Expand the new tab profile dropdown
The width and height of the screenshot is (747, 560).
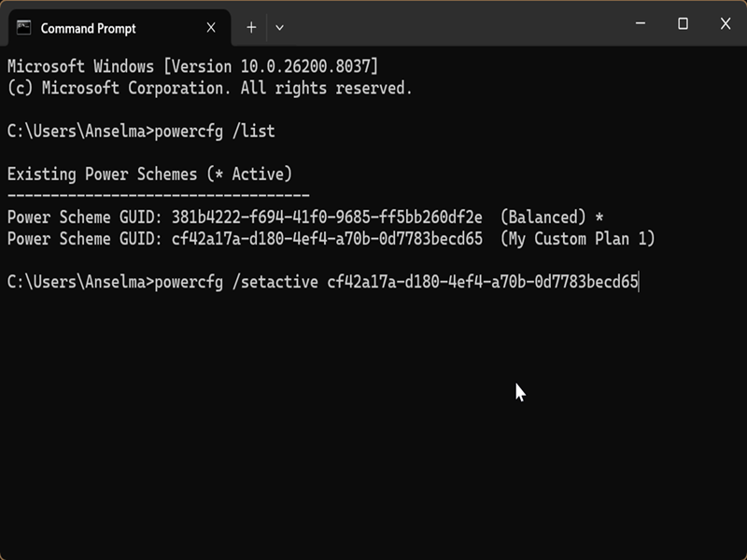point(279,28)
